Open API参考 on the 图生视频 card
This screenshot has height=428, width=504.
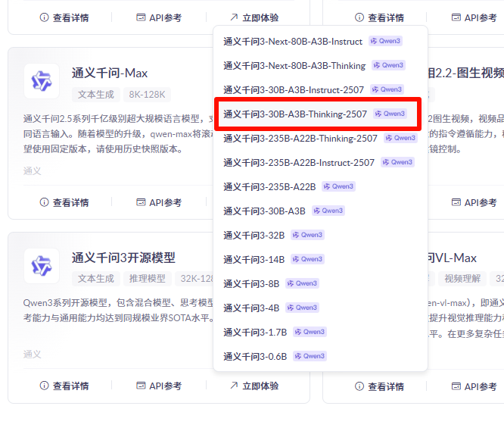tap(474, 202)
